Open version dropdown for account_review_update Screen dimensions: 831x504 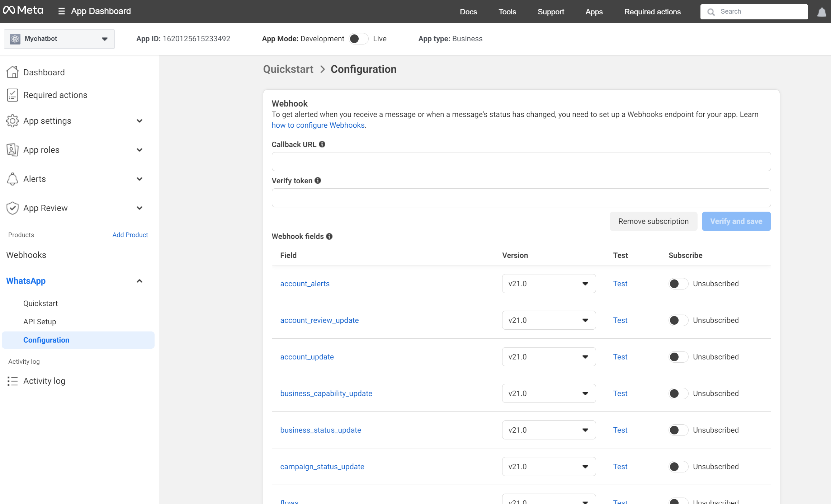[548, 320]
